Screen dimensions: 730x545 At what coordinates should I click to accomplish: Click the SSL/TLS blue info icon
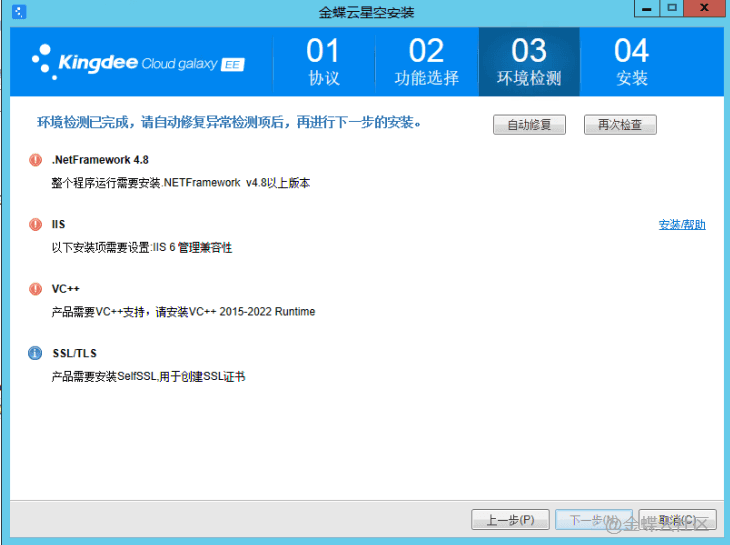click(35, 353)
